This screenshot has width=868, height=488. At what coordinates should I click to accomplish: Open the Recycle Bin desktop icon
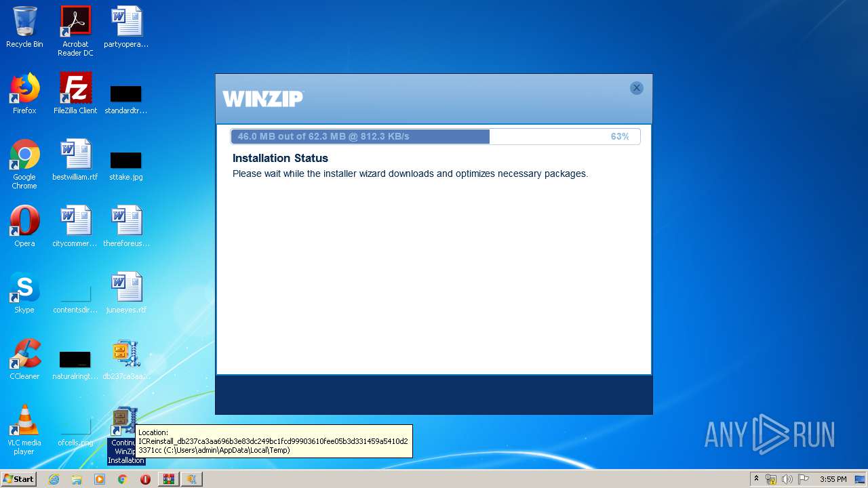[x=24, y=27]
